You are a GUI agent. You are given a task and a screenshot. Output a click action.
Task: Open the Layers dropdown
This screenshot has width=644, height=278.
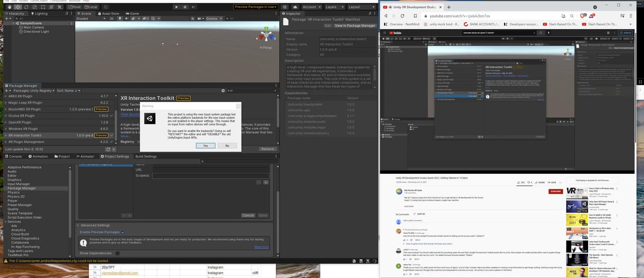point(334,7)
